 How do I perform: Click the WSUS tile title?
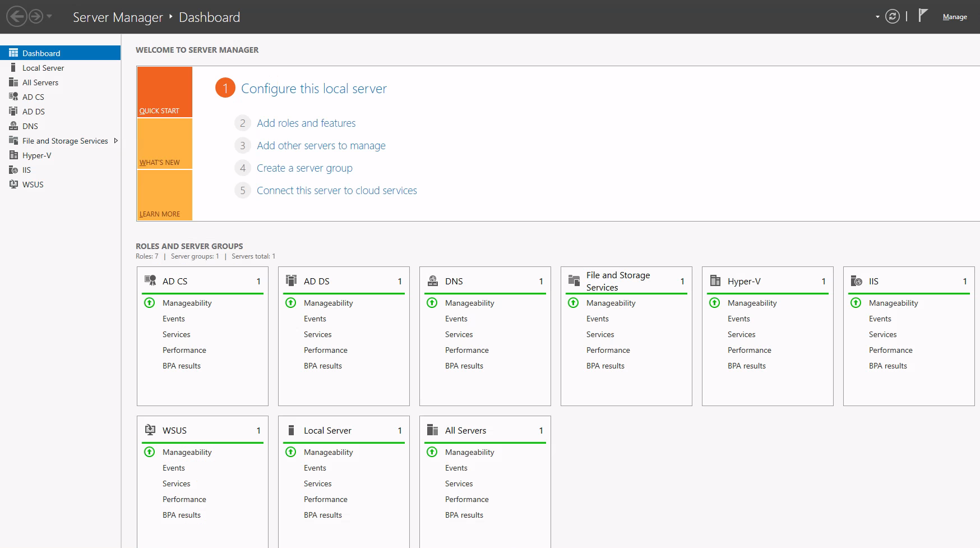coord(174,430)
